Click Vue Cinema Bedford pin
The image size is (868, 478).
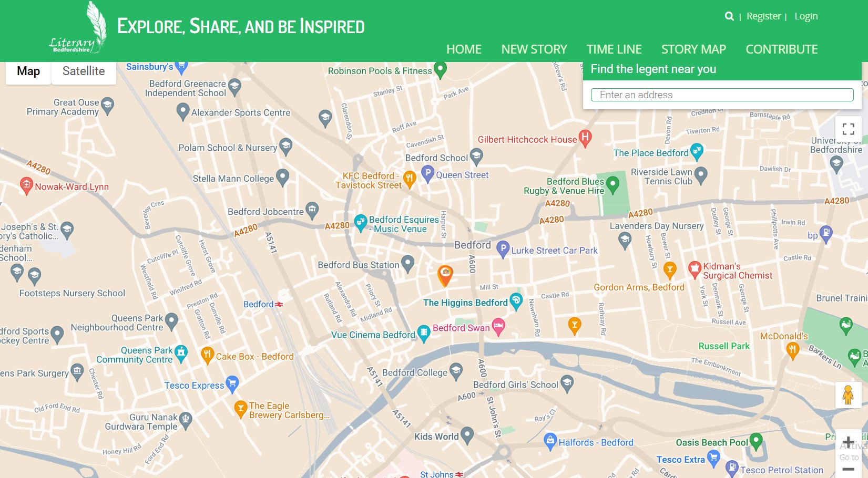pos(423,334)
